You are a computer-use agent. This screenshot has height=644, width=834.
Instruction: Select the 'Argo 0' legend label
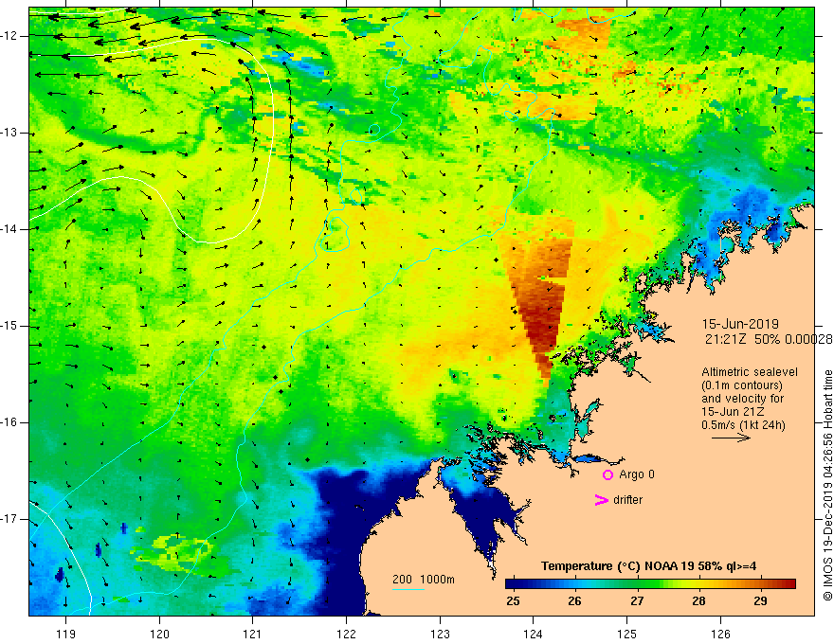637,474
